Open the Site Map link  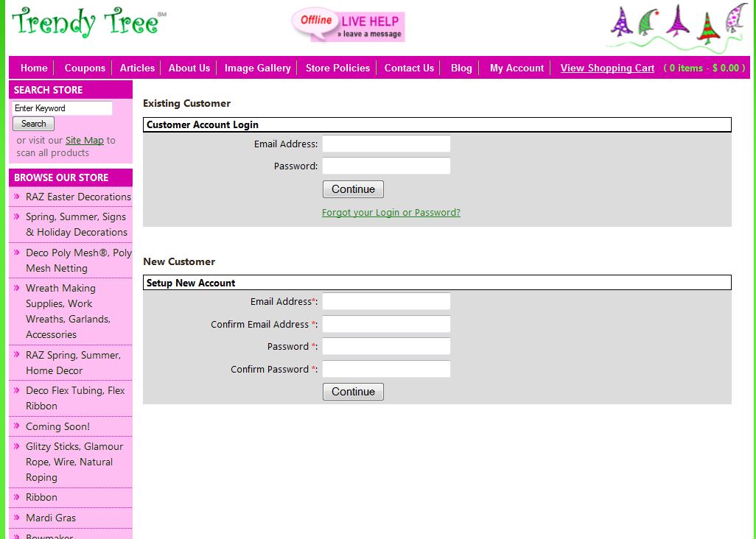(84, 140)
